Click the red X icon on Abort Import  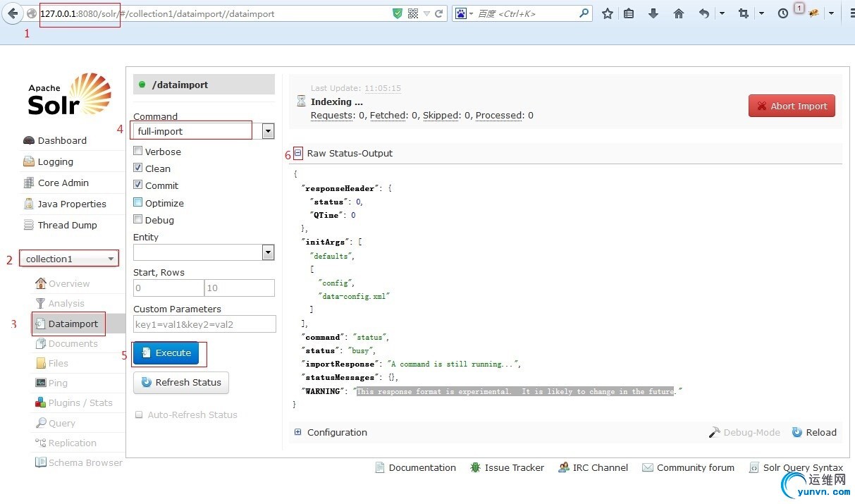[762, 106]
